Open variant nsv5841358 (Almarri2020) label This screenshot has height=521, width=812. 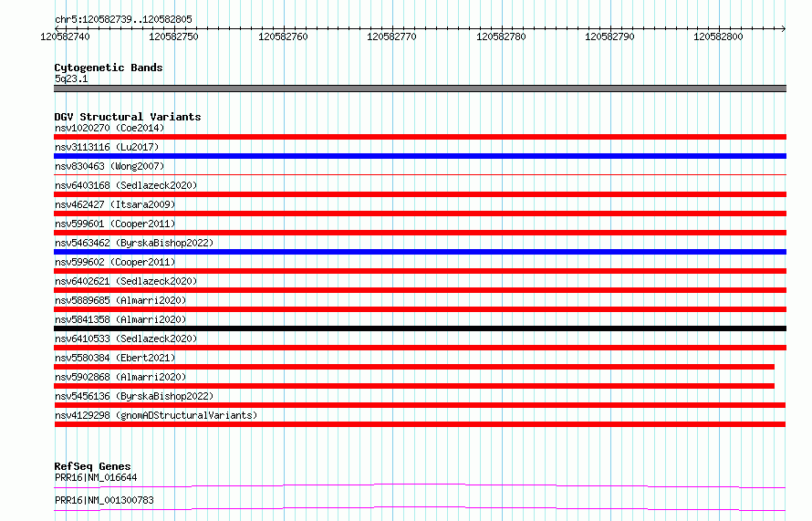pos(120,319)
